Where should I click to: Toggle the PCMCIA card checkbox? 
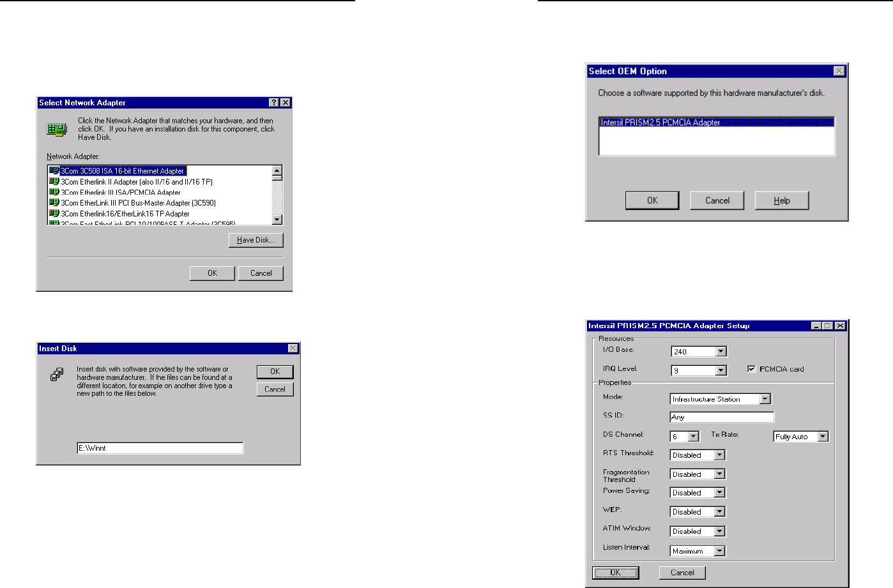tap(752, 369)
